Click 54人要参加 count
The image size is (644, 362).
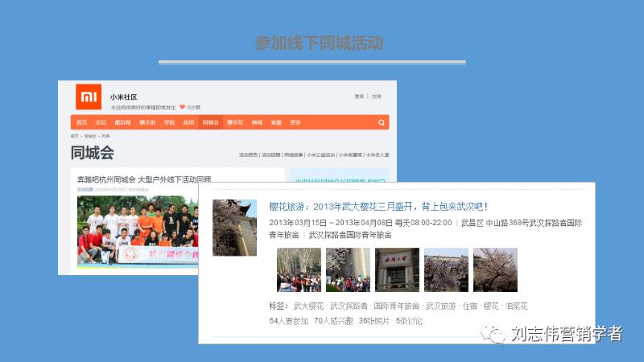[289, 321]
